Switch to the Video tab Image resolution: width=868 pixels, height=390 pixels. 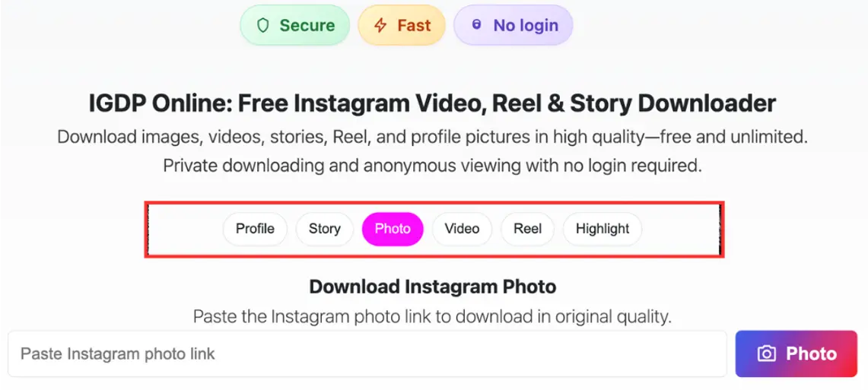click(462, 229)
